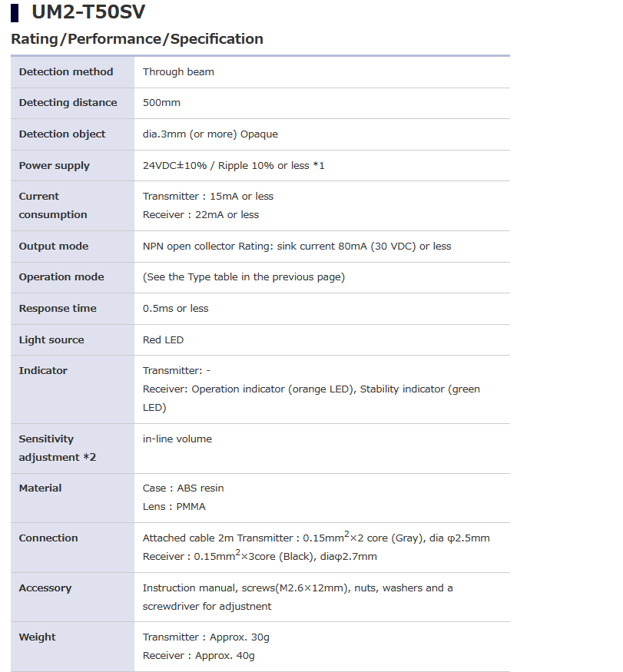623x672 pixels.
Task: Click the UM2-T50SV model heading
Action: (x=88, y=12)
